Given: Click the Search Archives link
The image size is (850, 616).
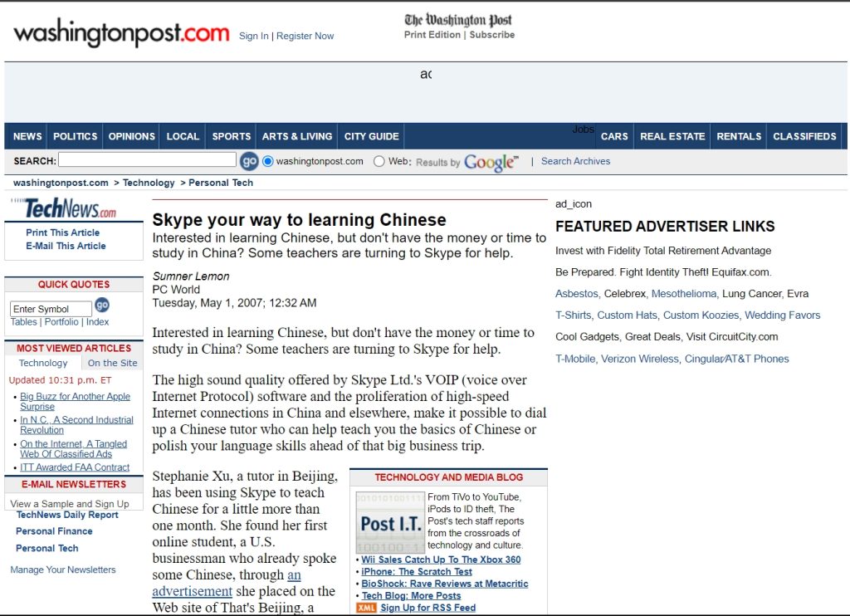Looking at the screenshot, I should click(575, 161).
